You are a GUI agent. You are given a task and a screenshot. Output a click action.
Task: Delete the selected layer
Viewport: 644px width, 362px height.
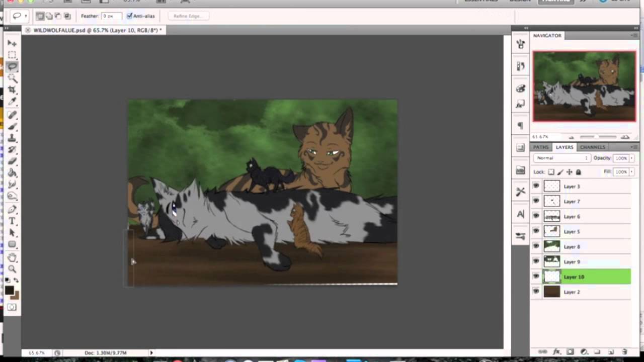pos(624,352)
